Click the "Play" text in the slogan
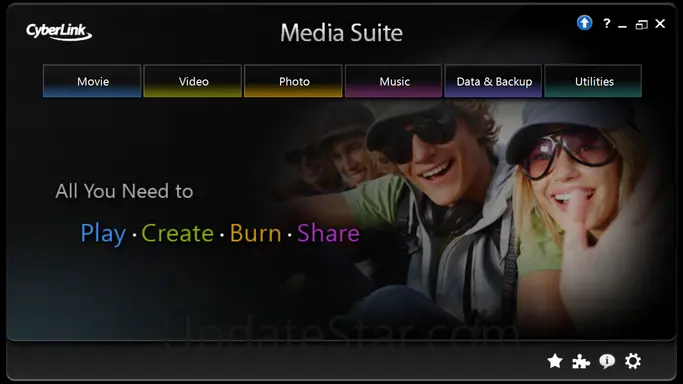Screen dimensions: 683x384 click(103, 234)
